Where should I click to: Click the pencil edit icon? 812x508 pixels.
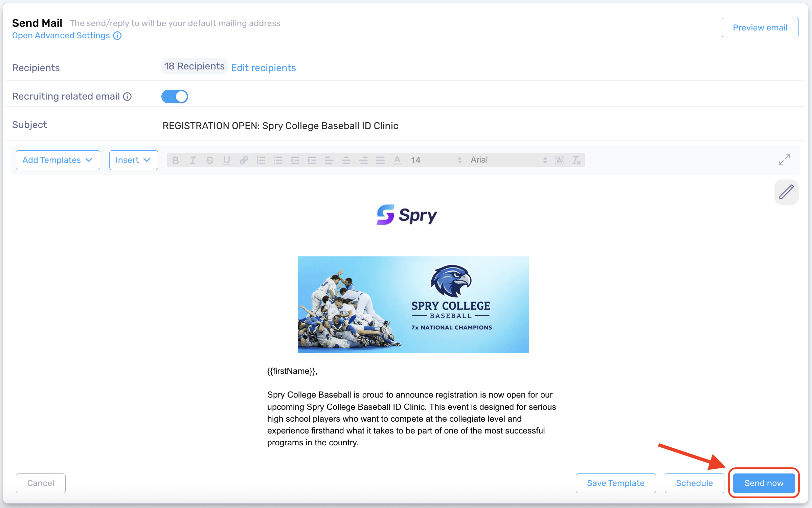tap(786, 192)
